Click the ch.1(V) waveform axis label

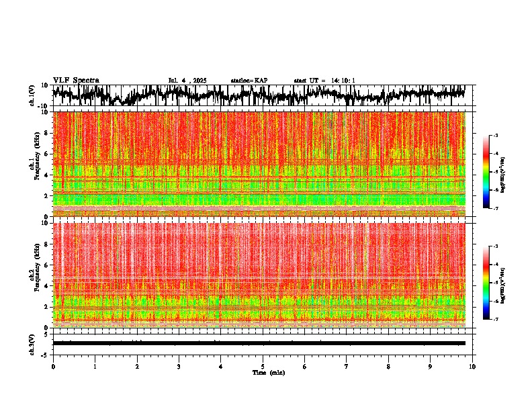coord(32,95)
